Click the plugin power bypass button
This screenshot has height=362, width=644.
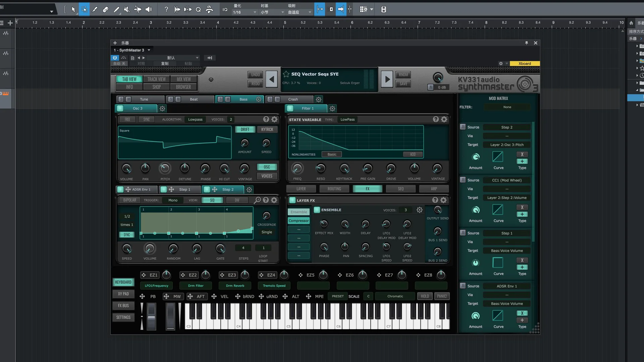point(115,58)
